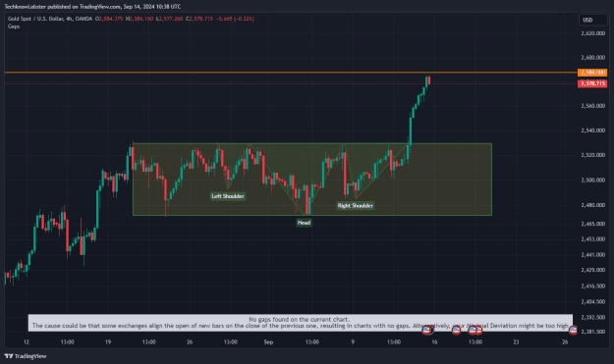This screenshot has width=614, height=364.
Task: Click the No gaps found message box
Action: point(301,323)
